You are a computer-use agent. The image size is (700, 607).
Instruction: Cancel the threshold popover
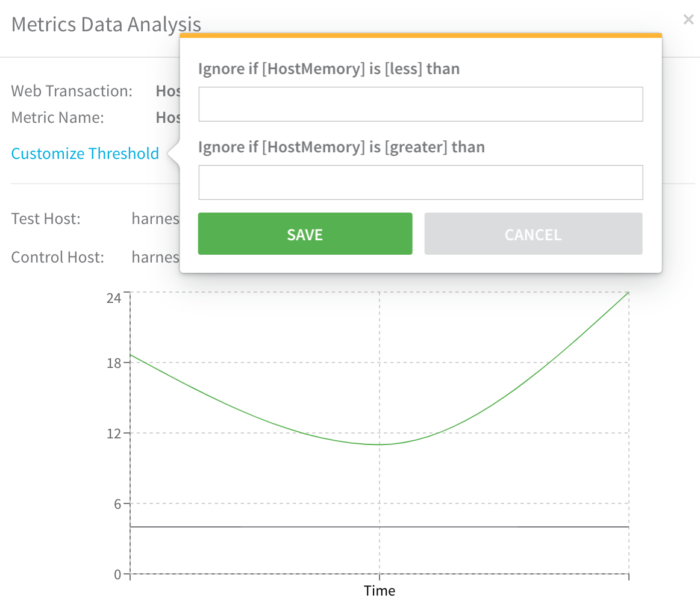coord(533,234)
